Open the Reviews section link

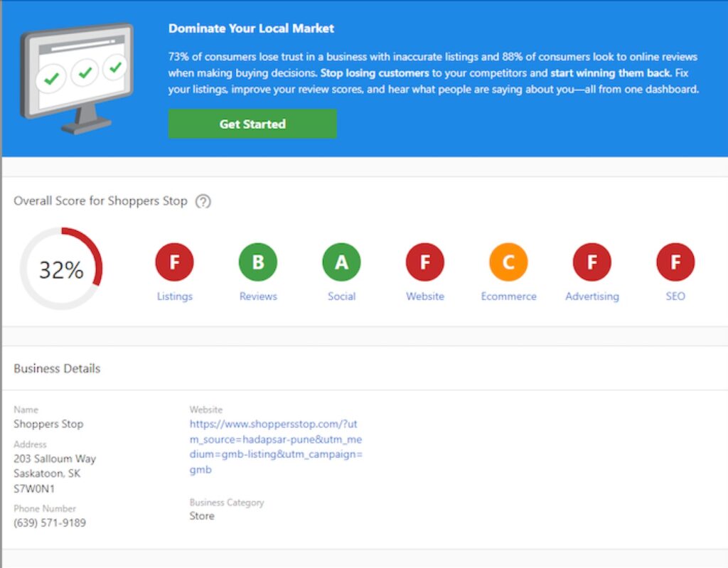pos(258,296)
